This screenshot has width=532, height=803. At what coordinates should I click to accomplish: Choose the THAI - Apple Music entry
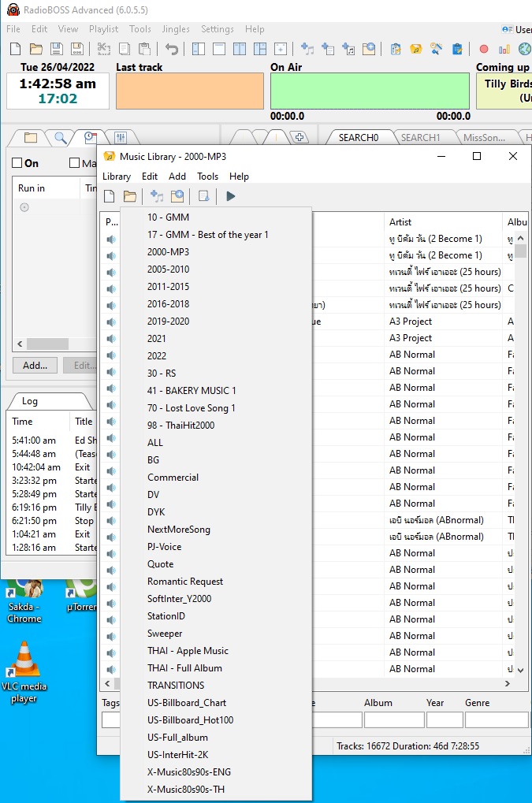(216, 651)
